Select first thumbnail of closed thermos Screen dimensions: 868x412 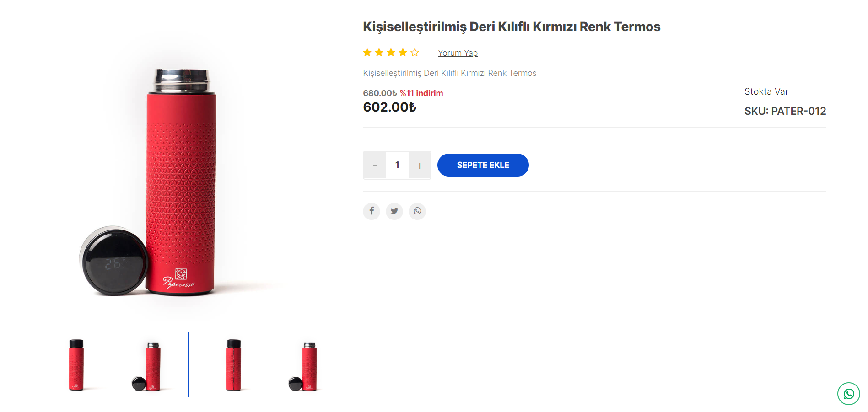(x=76, y=364)
